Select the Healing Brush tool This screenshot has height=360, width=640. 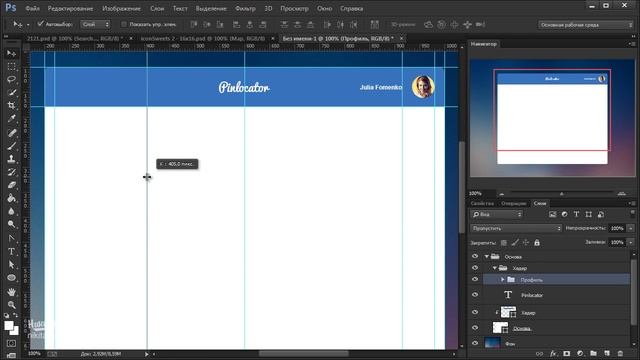click(11, 133)
